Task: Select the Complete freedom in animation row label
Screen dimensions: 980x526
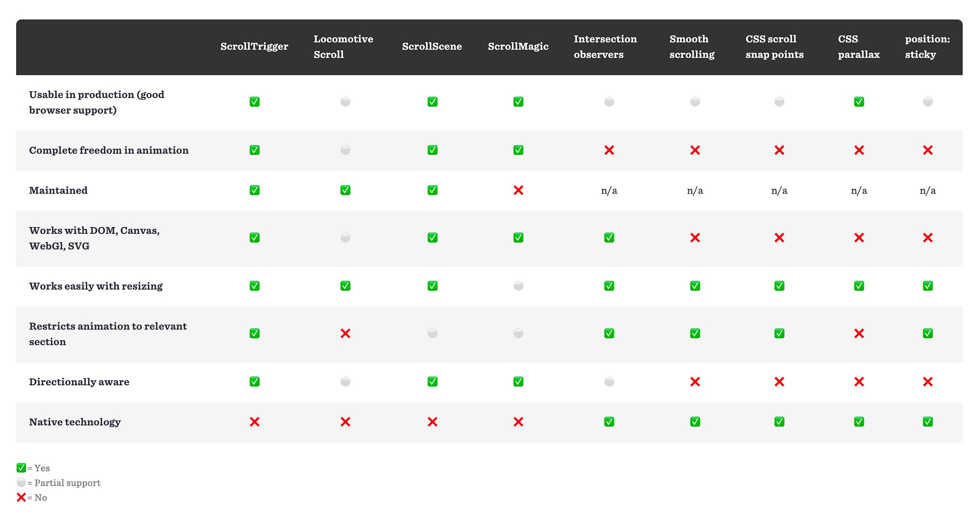Action: point(109,150)
